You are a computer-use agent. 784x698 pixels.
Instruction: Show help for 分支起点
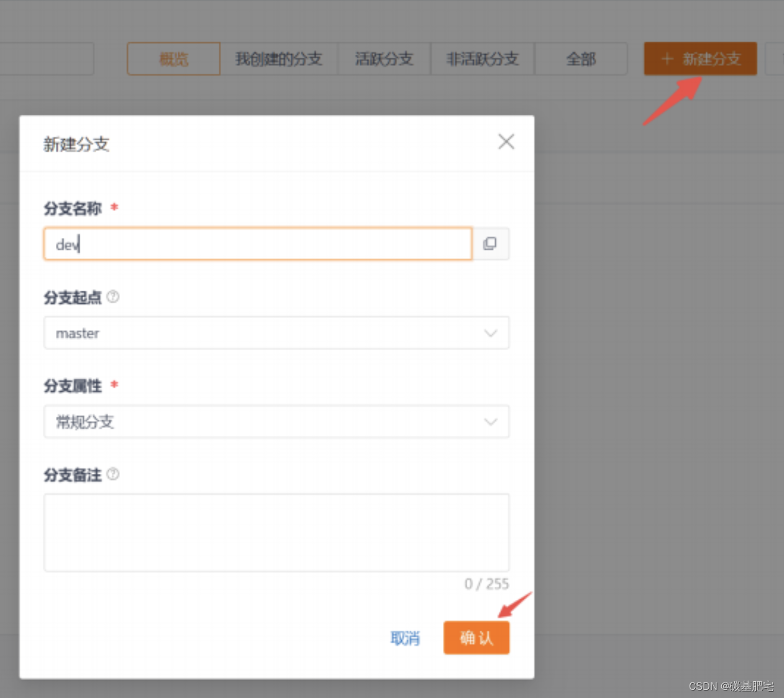113,297
